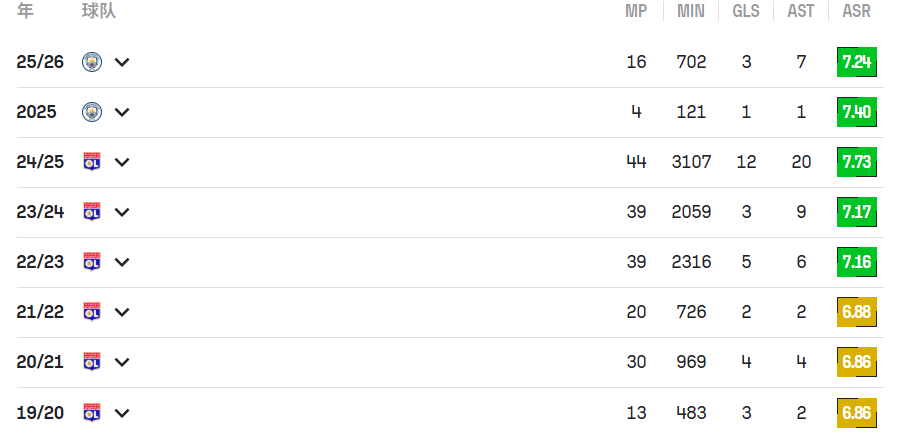Sort by the GLS column header
The width and height of the screenshot is (897, 445).
coord(746,12)
